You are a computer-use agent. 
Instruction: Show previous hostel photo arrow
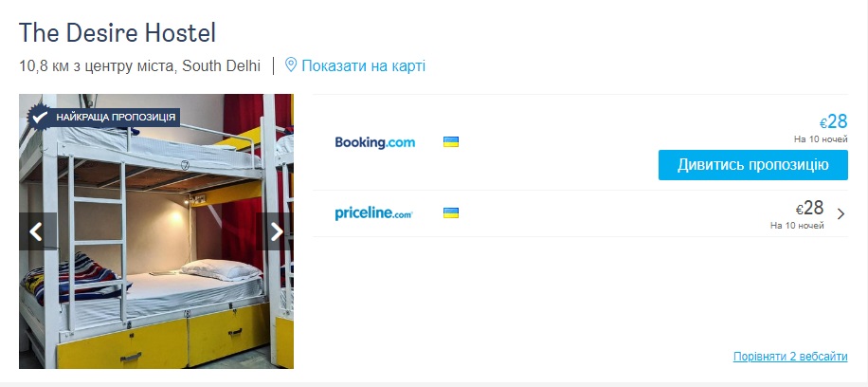[37, 231]
